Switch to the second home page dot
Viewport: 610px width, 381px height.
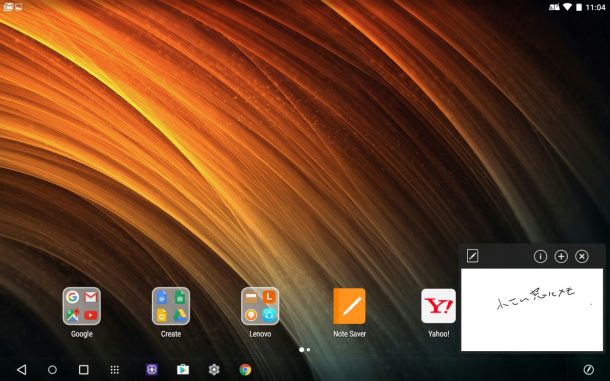[309, 349]
